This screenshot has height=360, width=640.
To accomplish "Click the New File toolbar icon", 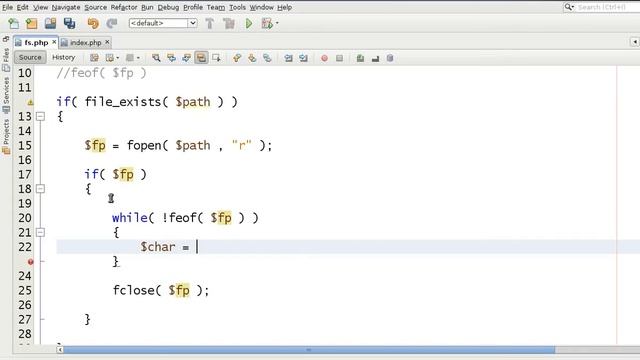I will [13, 23].
